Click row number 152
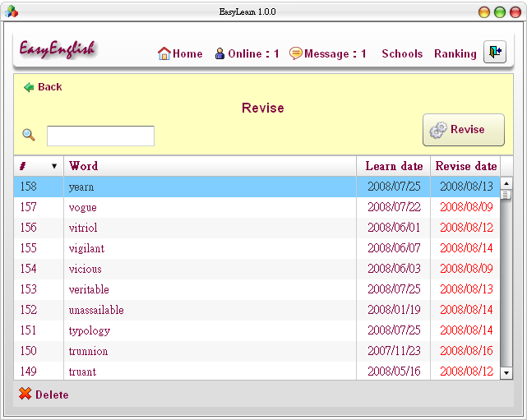The image size is (527, 420). pyautogui.click(x=28, y=310)
